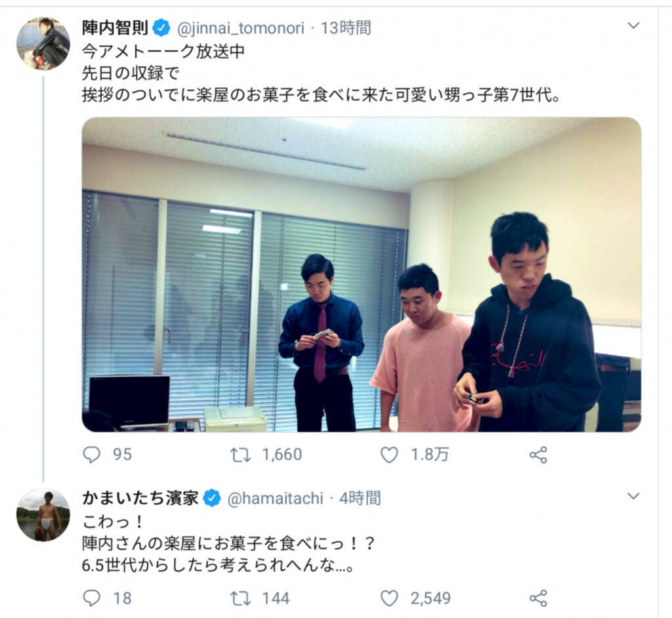The height and width of the screenshot is (618, 672).
Task: Open 陣内智則's profile avatar
Action: 43,43
